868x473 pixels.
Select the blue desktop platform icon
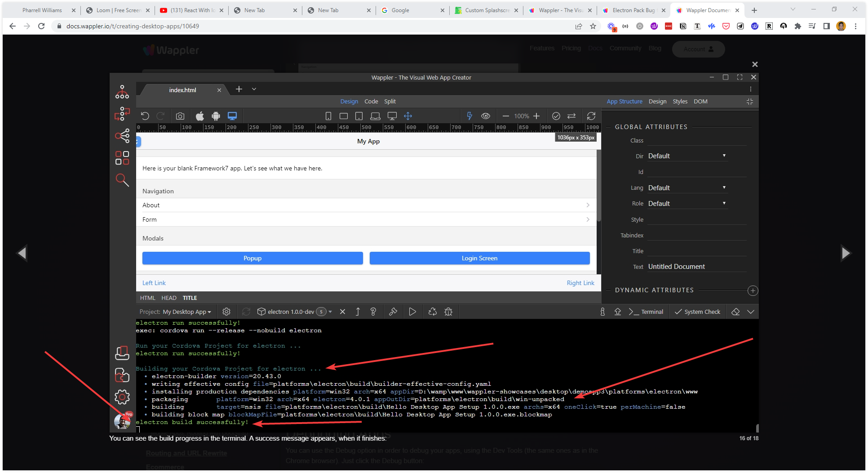point(232,116)
